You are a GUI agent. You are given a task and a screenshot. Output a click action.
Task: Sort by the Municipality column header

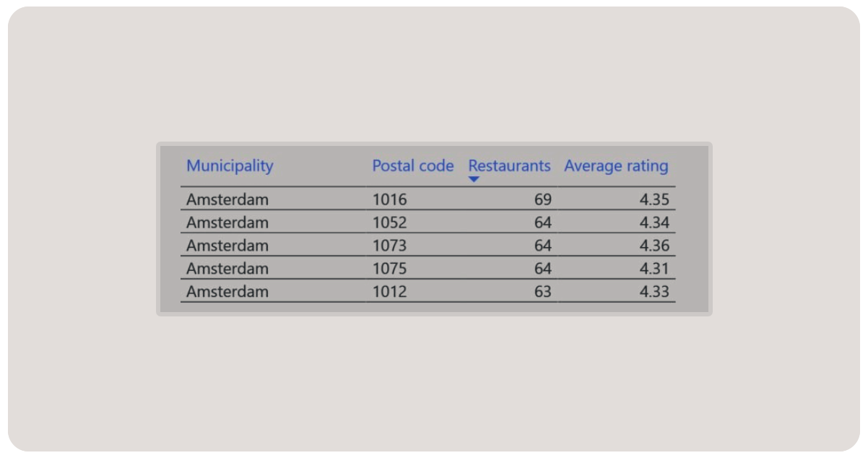pos(230,166)
